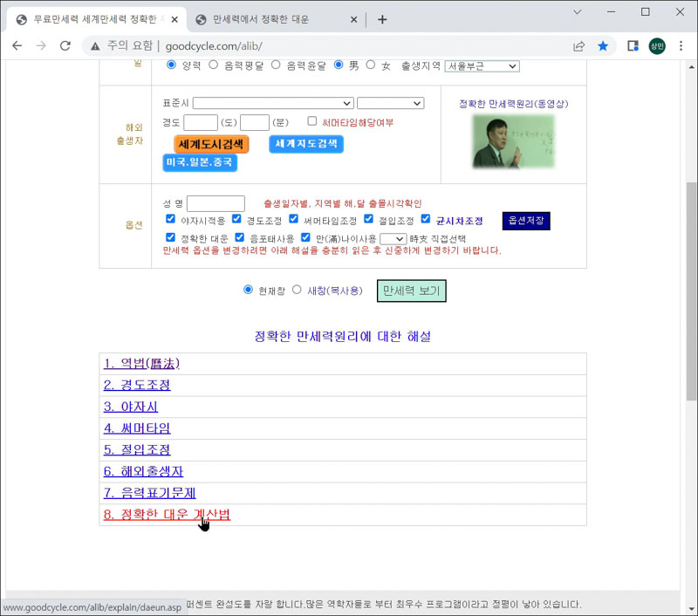
Task: Open the 時支 직접선택 dropdown
Action: pos(392,238)
